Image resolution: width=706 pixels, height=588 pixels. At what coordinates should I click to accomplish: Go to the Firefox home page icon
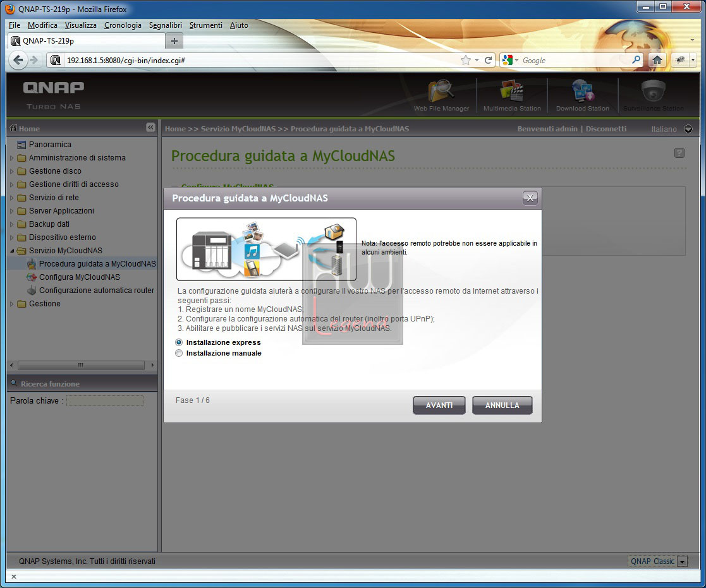(657, 60)
